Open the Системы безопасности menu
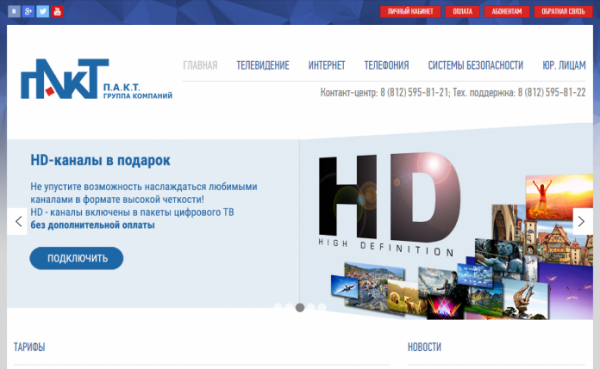The image size is (600, 369). point(476,65)
